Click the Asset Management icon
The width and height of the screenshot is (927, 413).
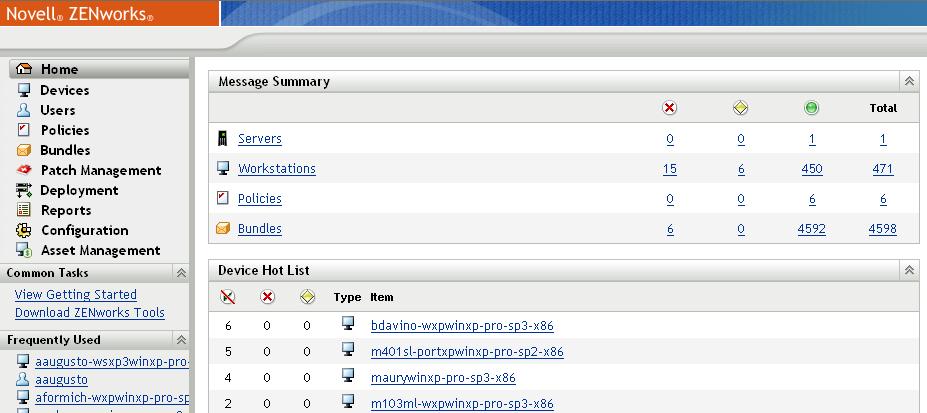[x=24, y=250]
